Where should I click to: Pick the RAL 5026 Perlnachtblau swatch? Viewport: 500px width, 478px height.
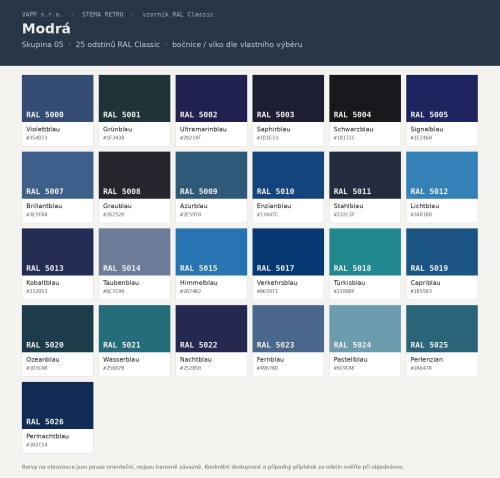[x=58, y=417]
